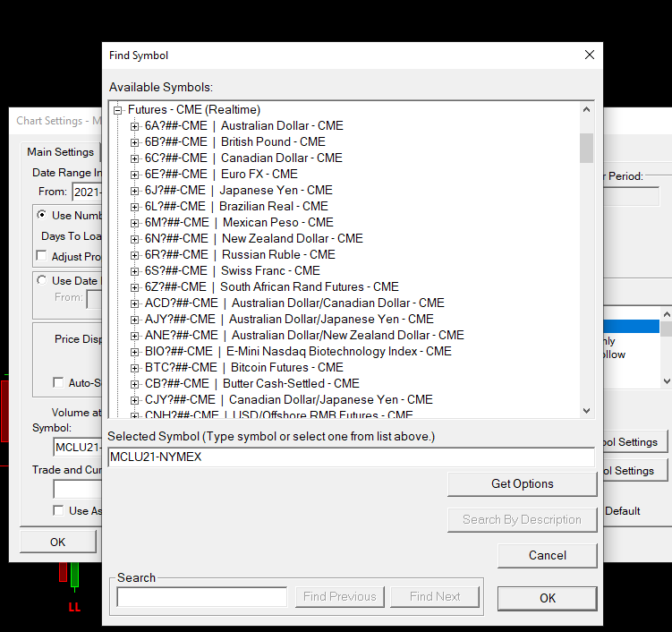The width and height of the screenshot is (672, 632).
Task: Expand the BTC?##-CME Bitcoin Futures node
Action: click(134, 368)
